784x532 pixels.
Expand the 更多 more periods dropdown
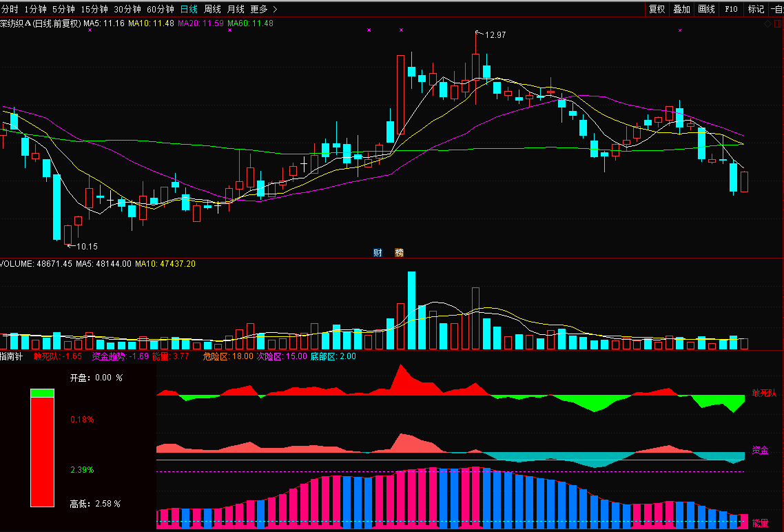(x=263, y=9)
